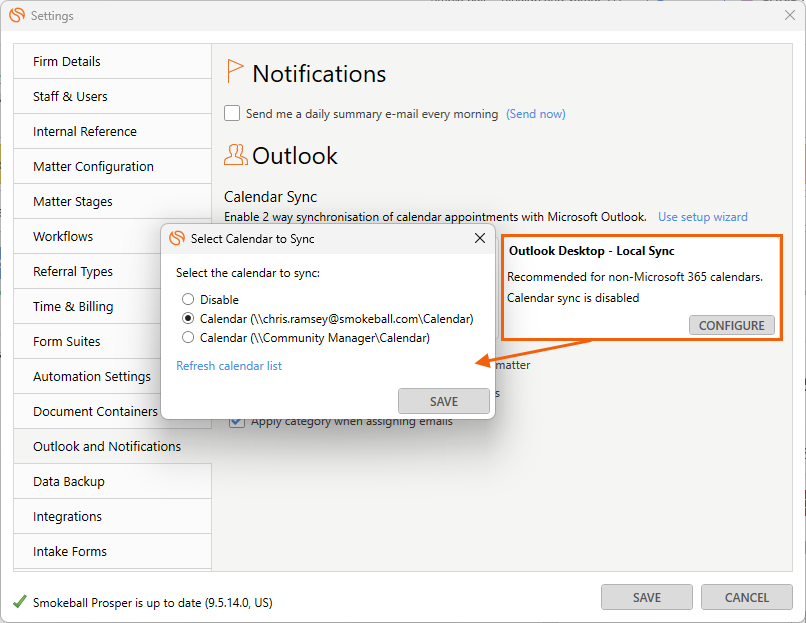Image resolution: width=806 pixels, height=623 pixels.
Task: Click the Smokeball logo in Settings title bar
Action: 17,15
